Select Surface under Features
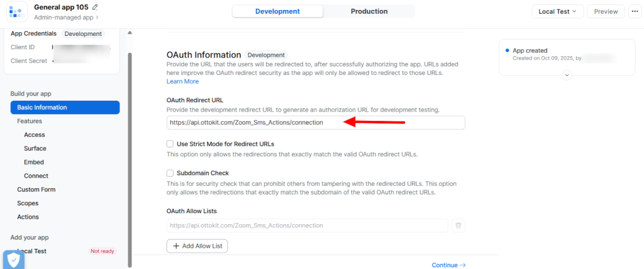Image resolution: width=644 pixels, height=269 pixels. click(x=35, y=149)
